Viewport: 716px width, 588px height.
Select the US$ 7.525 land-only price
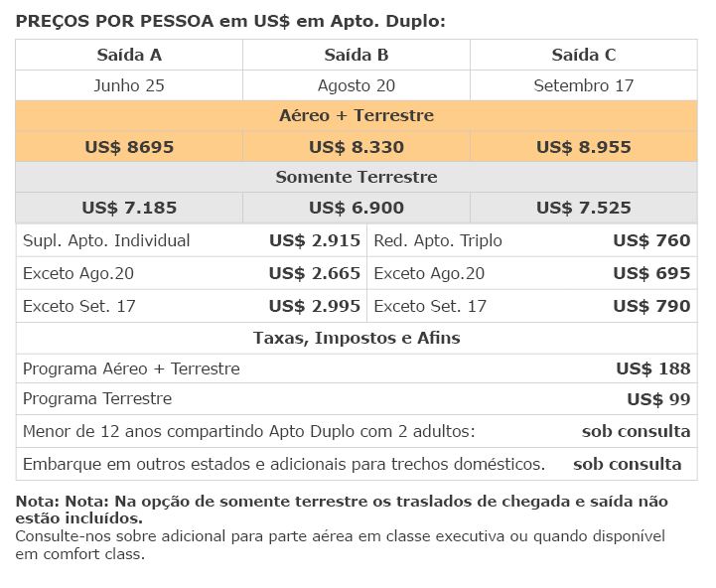[x=584, y=208]
